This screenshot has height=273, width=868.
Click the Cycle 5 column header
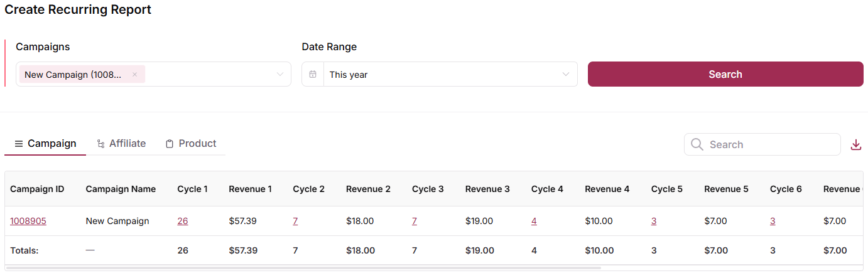[667, 189]
